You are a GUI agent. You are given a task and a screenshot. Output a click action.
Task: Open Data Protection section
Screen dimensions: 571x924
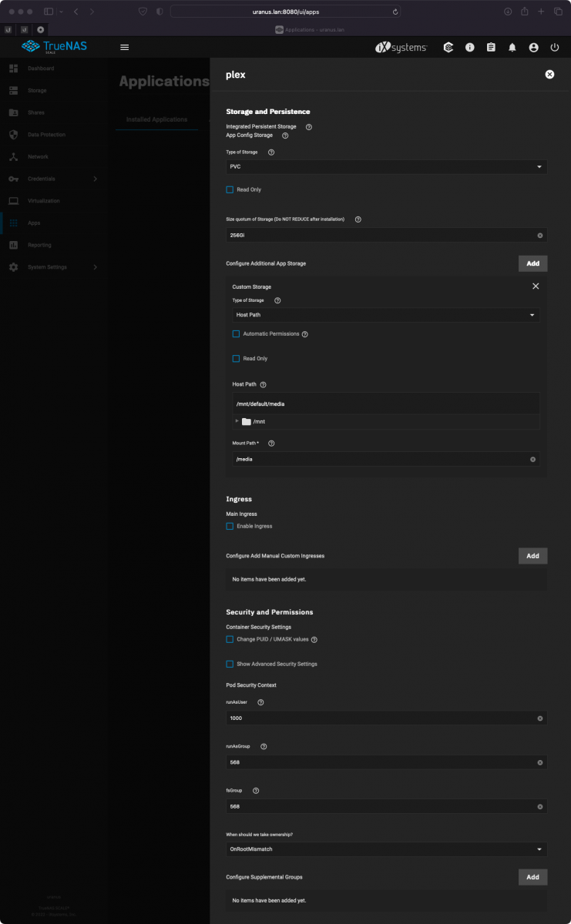[46, 135]
